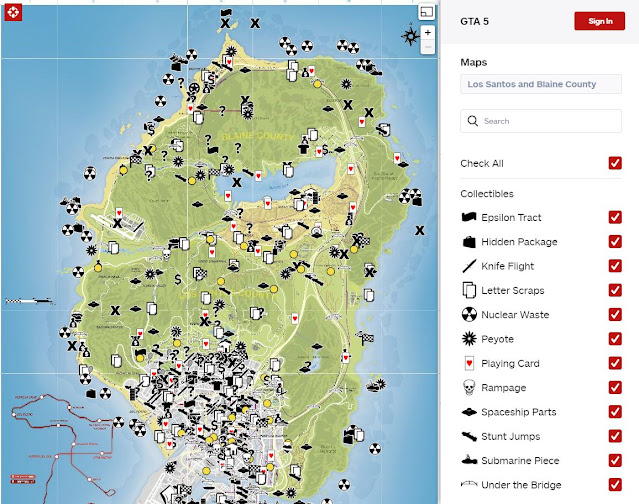This screenshot has height=504, width=639.
Task: Click the red IGN logo icon on map
Action: [13, 13]
